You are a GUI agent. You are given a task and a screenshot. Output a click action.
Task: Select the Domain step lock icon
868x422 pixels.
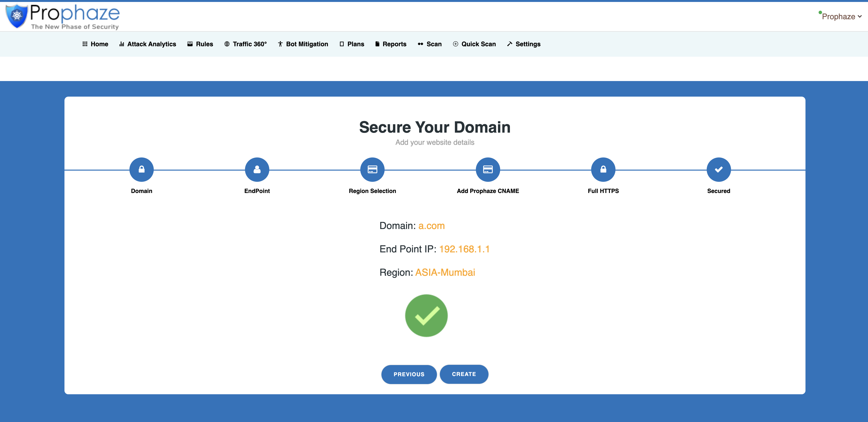coord(141,170)
